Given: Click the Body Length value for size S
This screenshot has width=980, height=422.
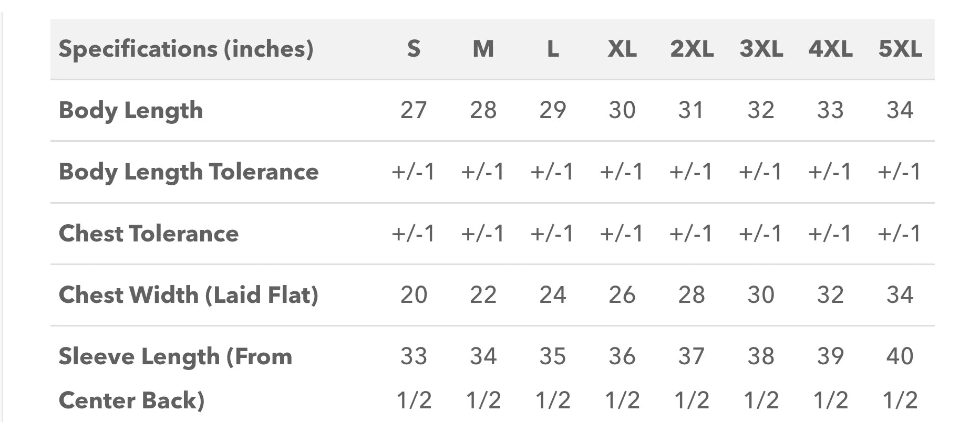Looking at the screenshot, I should [414, 110].
